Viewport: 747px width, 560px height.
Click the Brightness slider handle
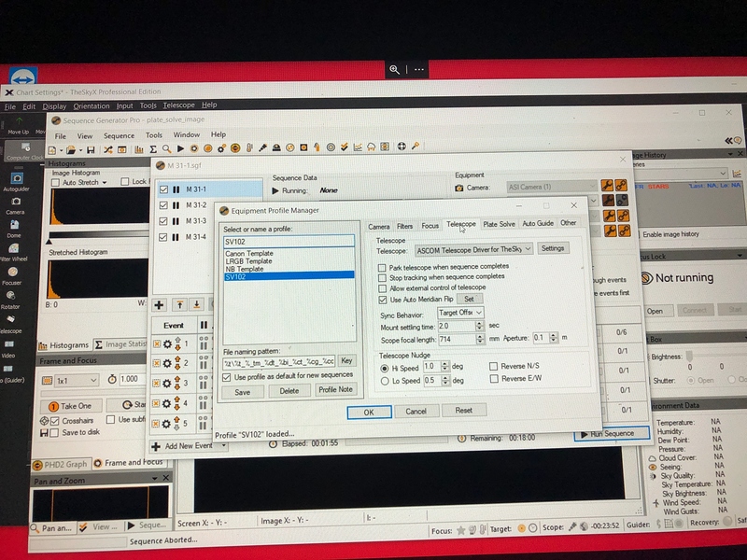[x=689, y=357]
